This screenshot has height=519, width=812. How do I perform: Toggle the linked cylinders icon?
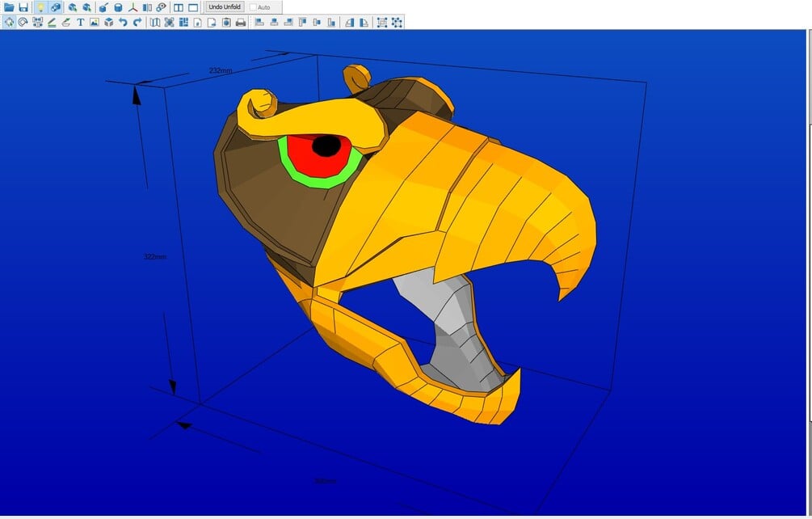pos(56,7)
